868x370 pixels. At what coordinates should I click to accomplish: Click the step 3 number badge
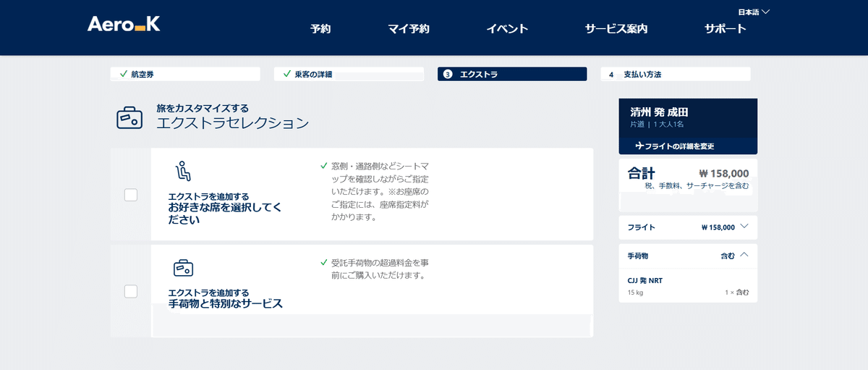point(448,74)
